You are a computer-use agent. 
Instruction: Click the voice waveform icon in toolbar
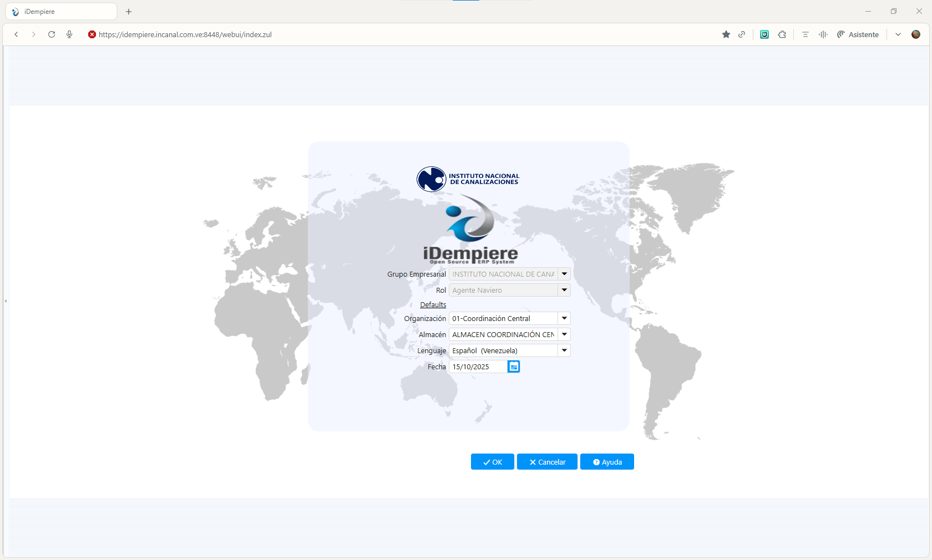click(x=823, y=34)
